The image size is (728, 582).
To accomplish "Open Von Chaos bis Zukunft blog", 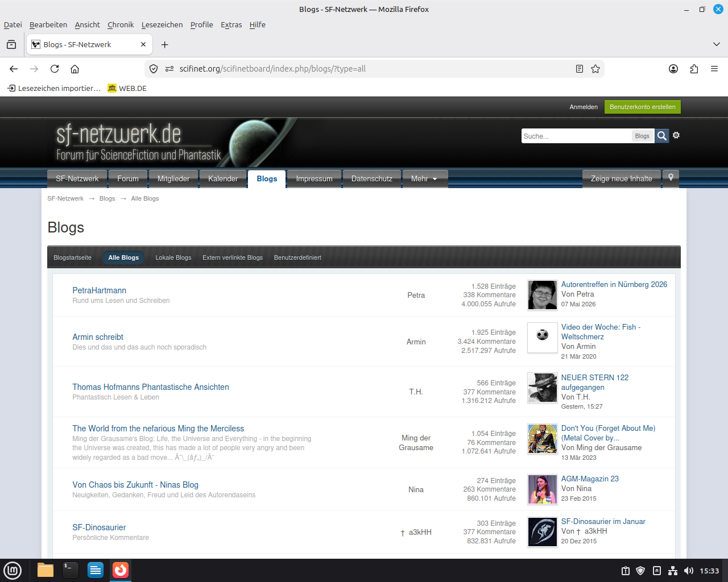I will click(135, 485).
